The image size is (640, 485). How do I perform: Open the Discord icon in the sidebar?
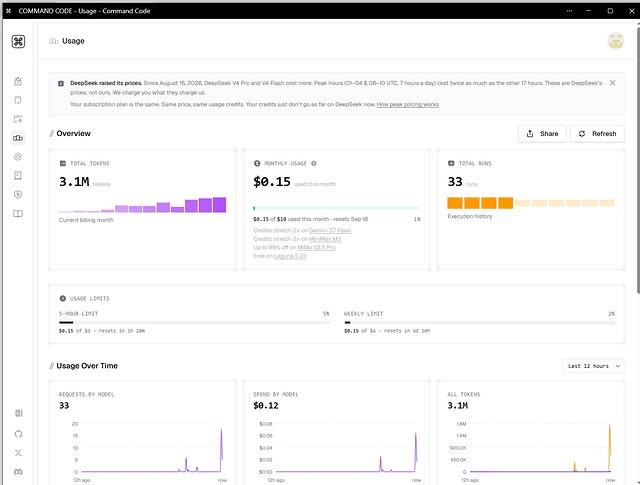pyautogui.click(x=18, y=472)
